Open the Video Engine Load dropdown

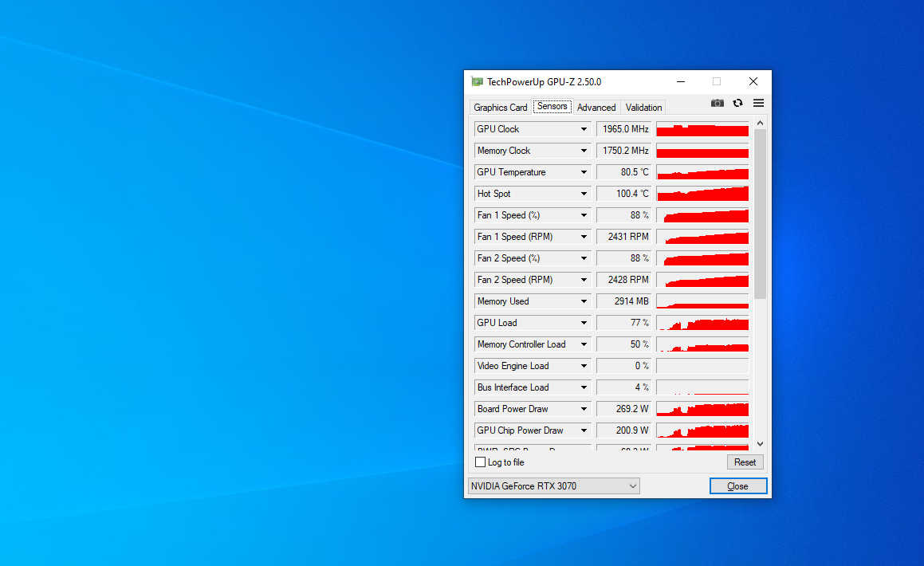[x=584, y=366]
